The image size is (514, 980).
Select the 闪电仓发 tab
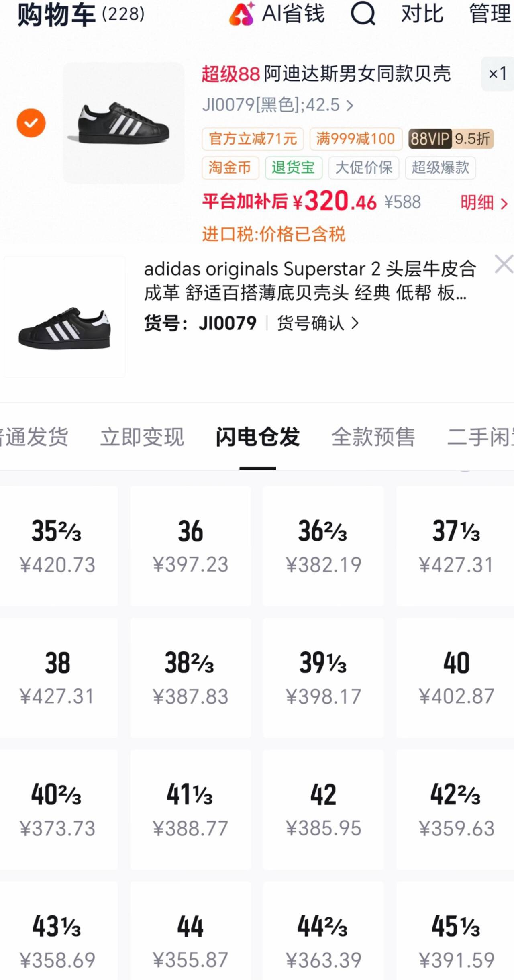coord(257,437)
